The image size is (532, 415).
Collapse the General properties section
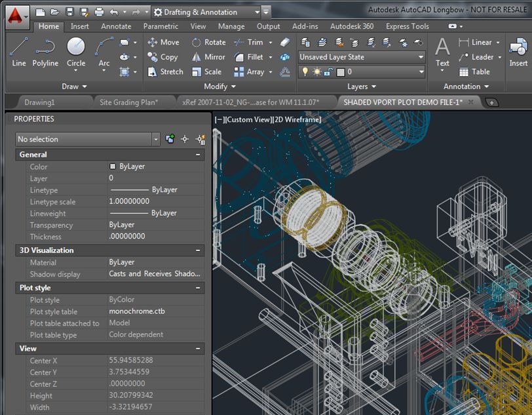pyautogui.click(x=198, y=155)
